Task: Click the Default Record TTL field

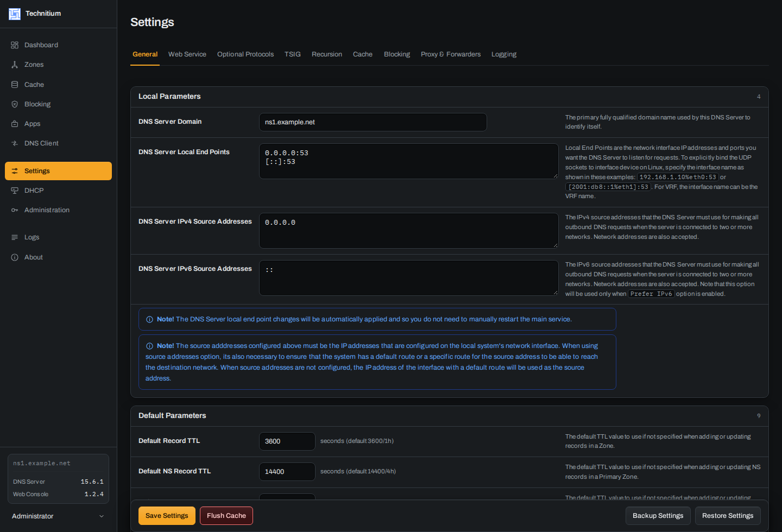Action: [287, 441]
